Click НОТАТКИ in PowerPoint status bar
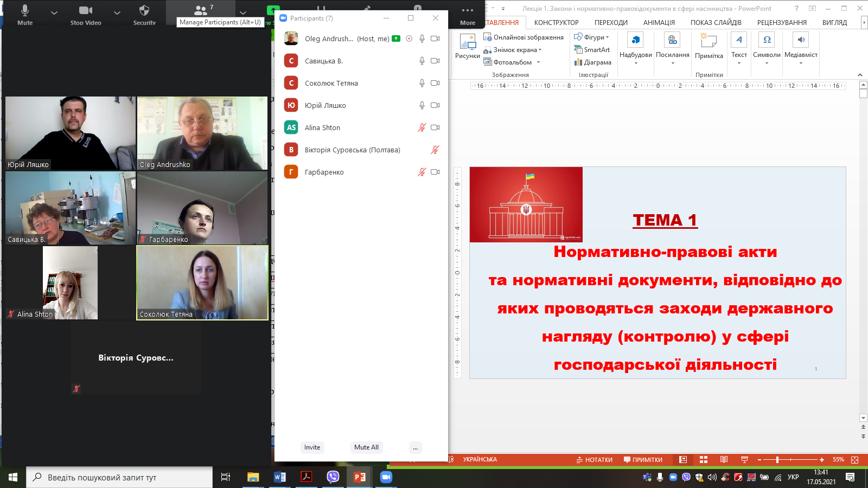Image resolution: width=868 pixels, height=488 pixels. click(594, 460)
